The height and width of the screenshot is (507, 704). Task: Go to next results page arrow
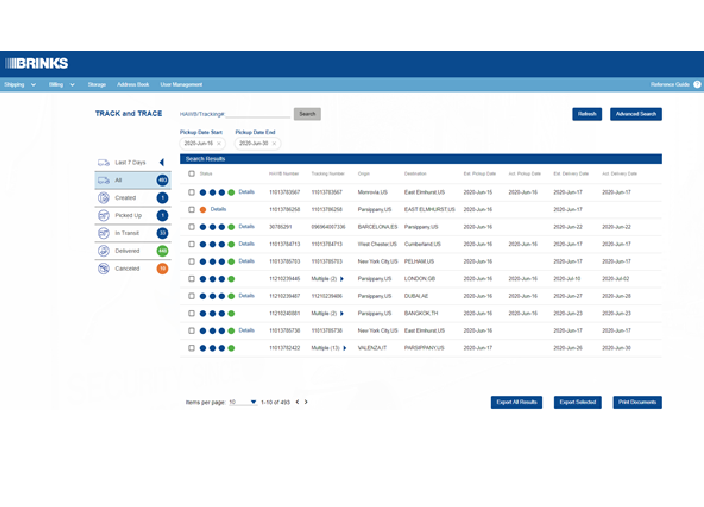point(306,402)
